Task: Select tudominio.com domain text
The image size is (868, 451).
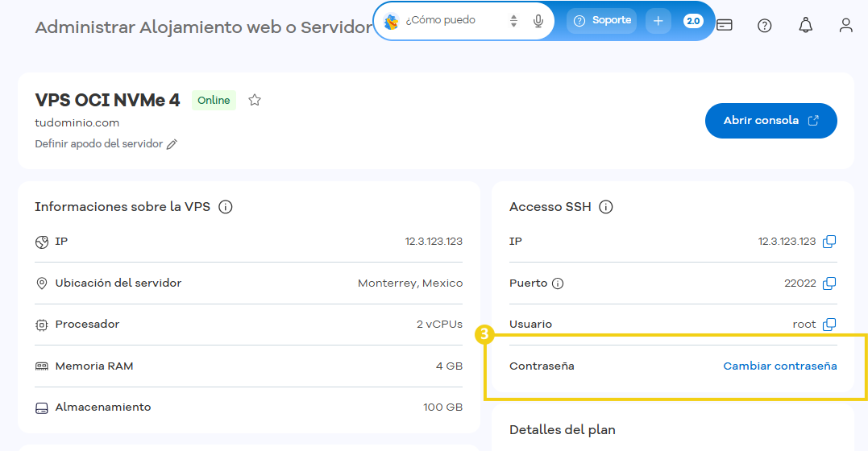Action: point(77,123)
